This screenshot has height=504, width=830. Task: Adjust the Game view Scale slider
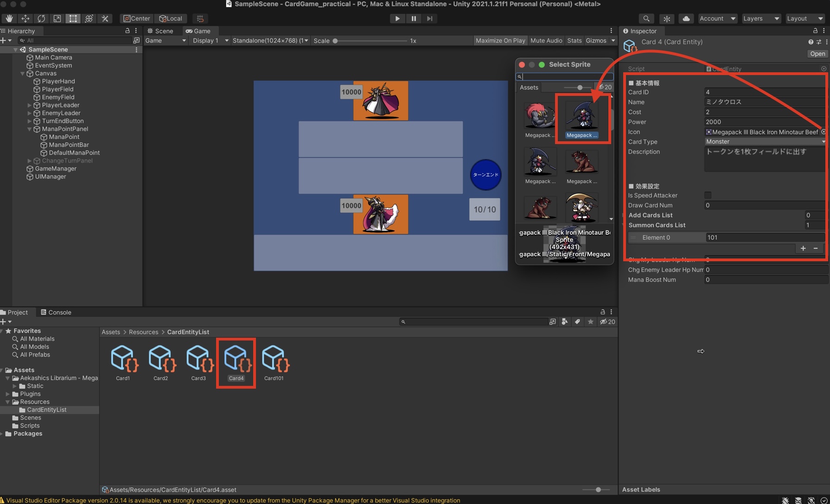(x=335, y=41)
